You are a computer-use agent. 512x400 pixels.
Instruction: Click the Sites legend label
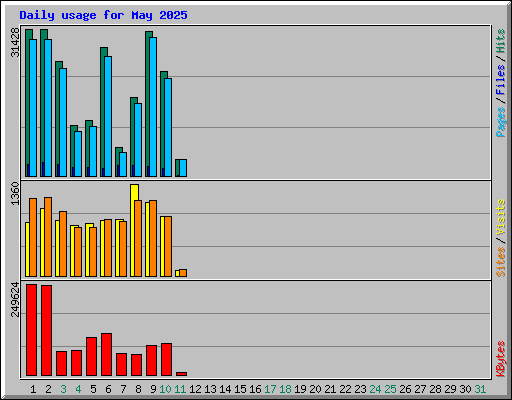[x=500, y=262]
